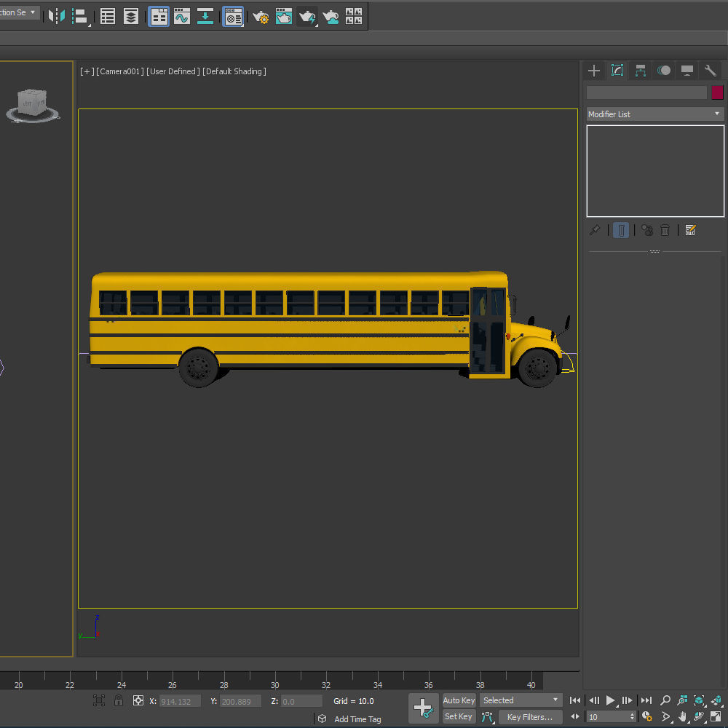Open the crimson object color swatch
Viewport: 728px width, 728px height.
[x=717, y=92]
